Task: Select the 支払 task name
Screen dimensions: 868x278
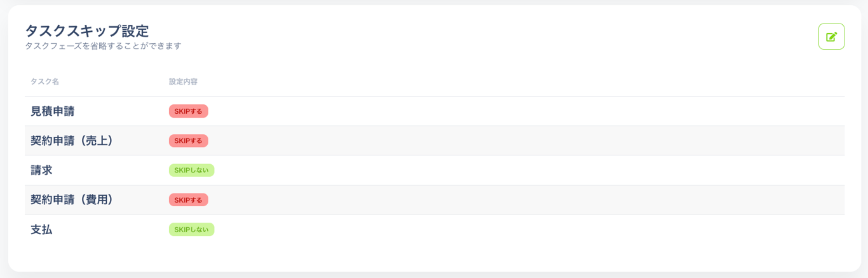Action: (x=41, y=230)
